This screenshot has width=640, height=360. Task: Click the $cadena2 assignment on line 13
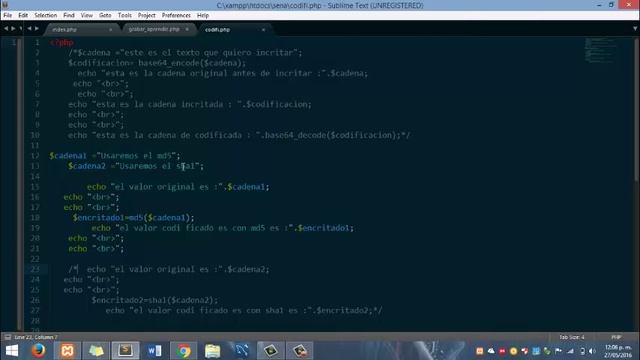[x=136, y=166]
